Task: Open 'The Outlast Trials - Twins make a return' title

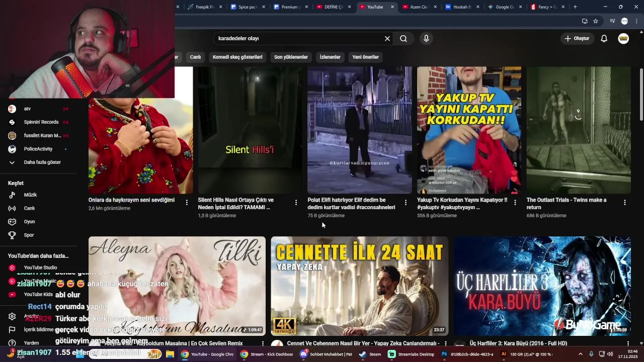Action: click(x=567, y=204)
